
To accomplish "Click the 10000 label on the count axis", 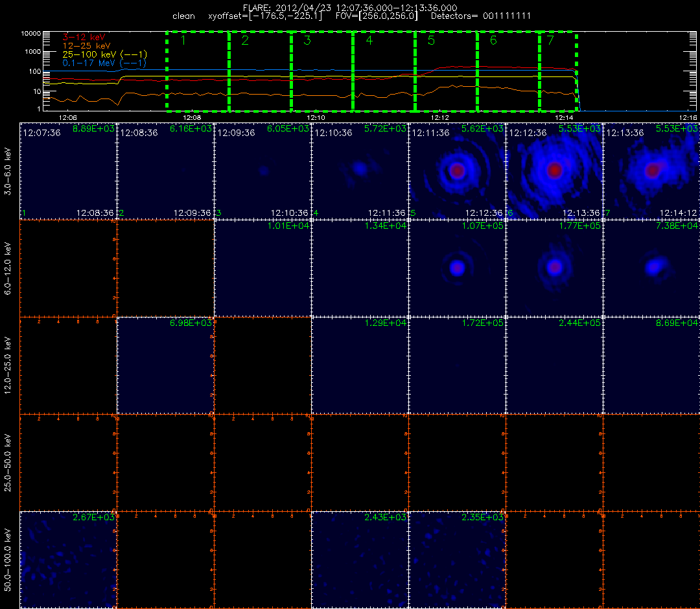I will (31, 34).
